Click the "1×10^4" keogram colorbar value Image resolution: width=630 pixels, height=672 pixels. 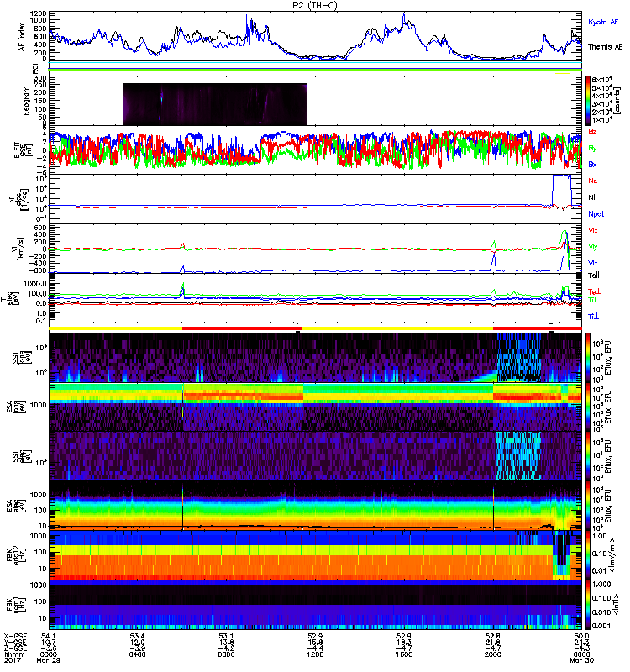pos(601,120)
